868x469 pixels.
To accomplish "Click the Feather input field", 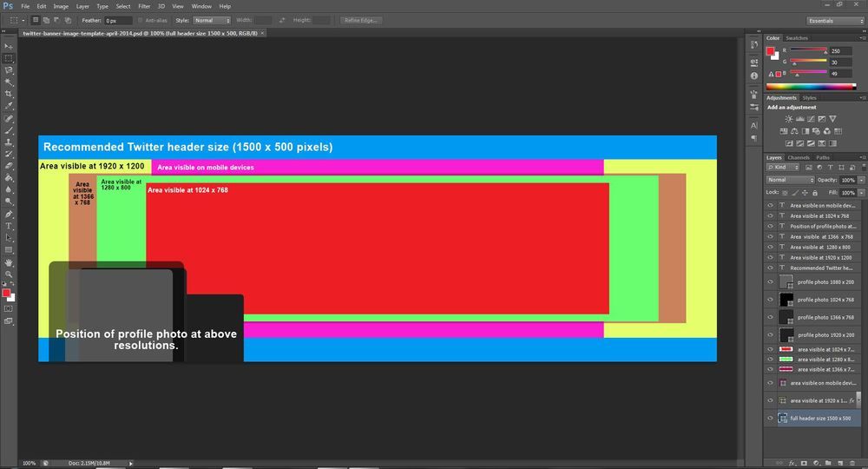I will point(118,21).
